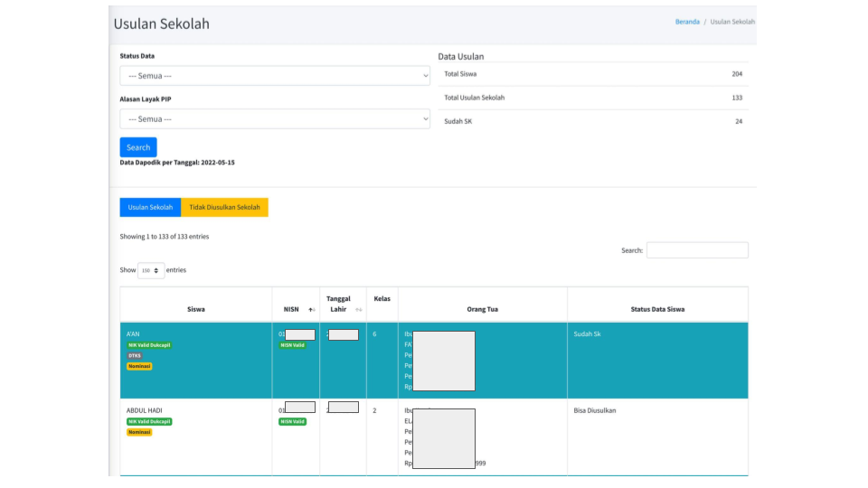Click NISN Valid badge in ABDUL HADI row
This screenshot has height=488, width=868.
pos(292,422)
